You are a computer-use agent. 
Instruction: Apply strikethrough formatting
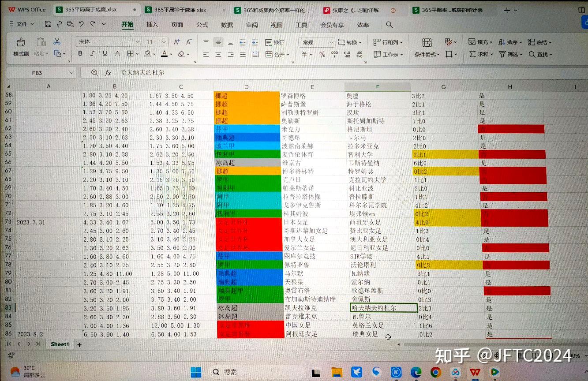click(x=117, y=54)
